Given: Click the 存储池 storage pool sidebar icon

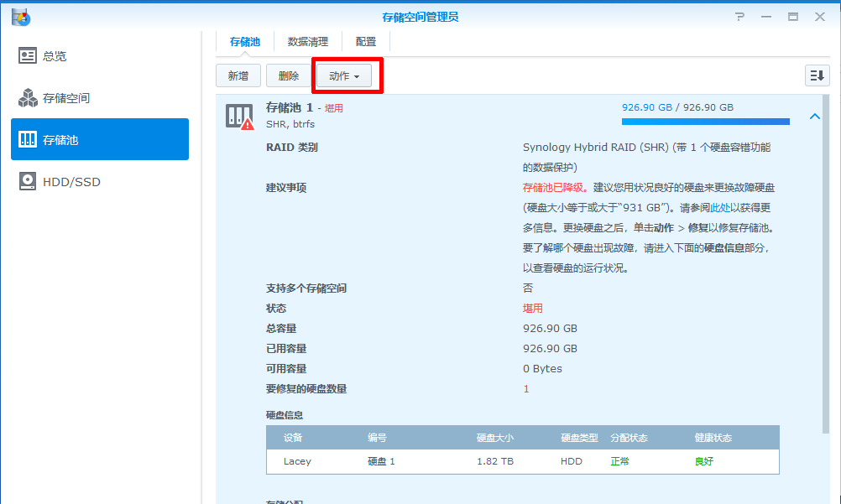Looking at the screenshot, I should (28, 140).
